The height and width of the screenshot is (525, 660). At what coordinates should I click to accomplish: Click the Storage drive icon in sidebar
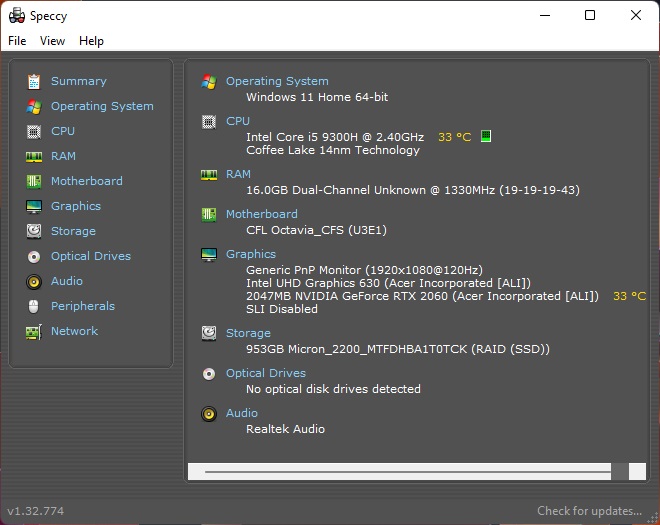34,231
